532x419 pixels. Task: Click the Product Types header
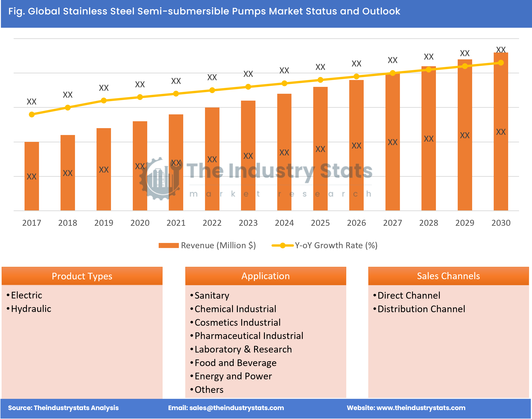82,276
